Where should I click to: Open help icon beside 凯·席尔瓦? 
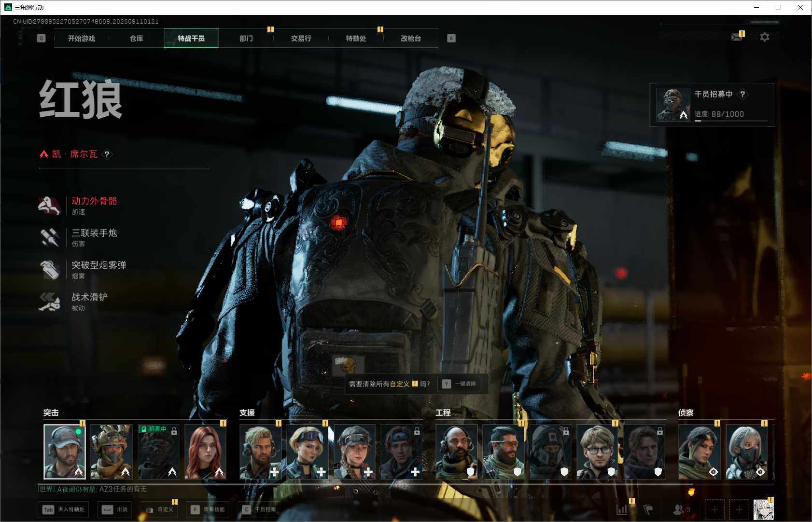tap(107, 154)
